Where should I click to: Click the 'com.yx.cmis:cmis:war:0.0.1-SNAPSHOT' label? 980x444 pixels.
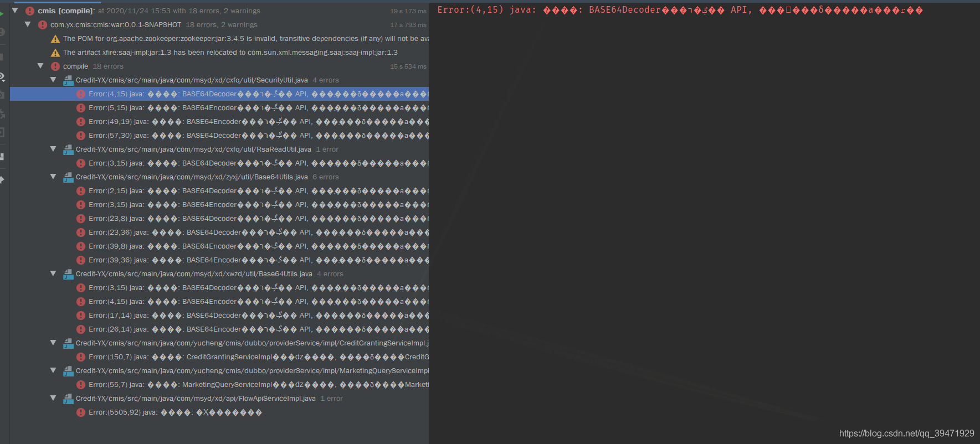point(116,25)
